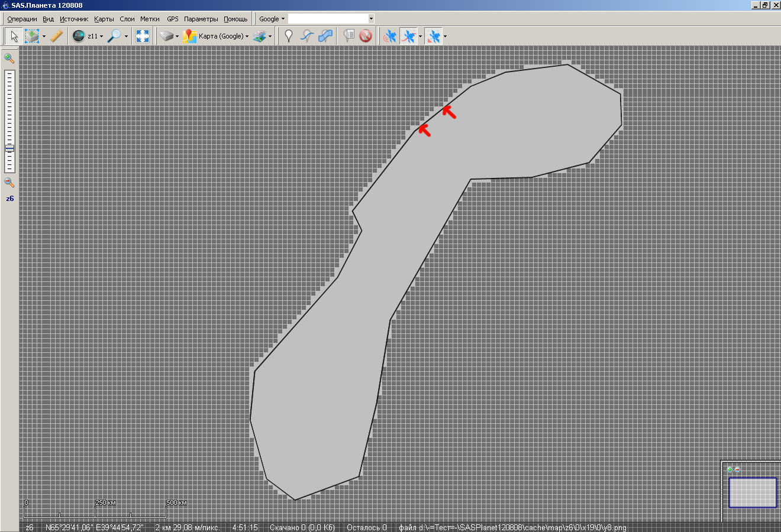Click the fullscreen mode arrows icon
The height and width of the screenshot is (532, 781).
tap(143, 36)
